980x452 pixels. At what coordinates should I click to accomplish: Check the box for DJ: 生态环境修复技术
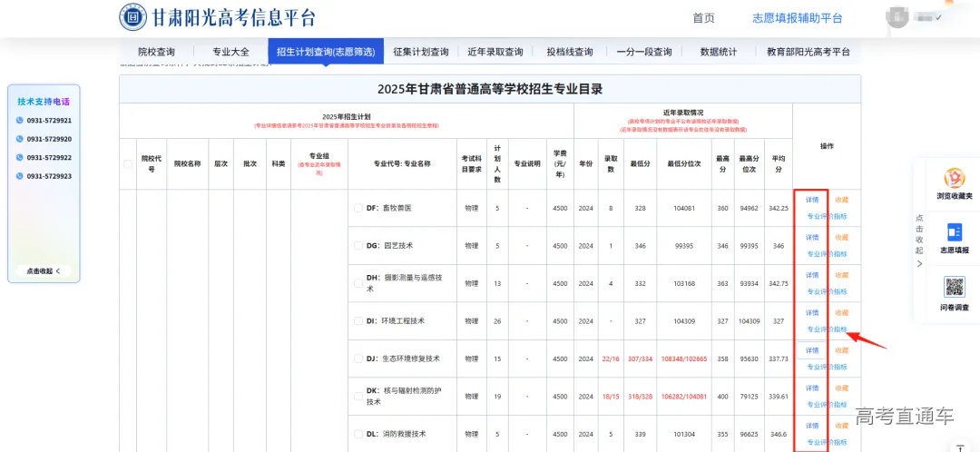tap(358, 359)
